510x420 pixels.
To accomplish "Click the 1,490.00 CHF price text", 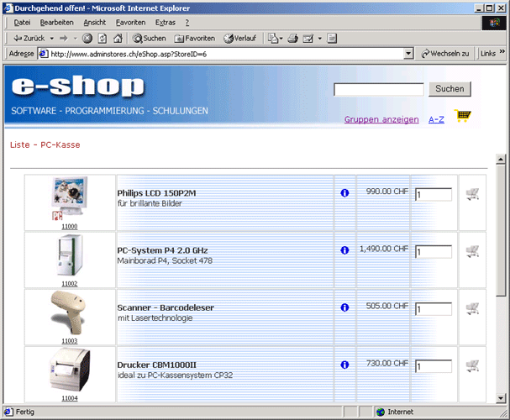I will click(x=384, y=249).
